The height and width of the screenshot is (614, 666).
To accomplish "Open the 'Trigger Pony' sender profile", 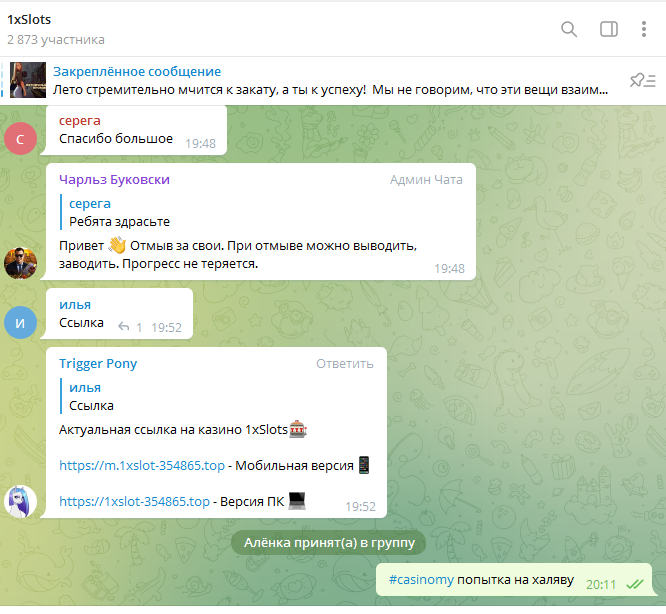I will coord(98,363).
